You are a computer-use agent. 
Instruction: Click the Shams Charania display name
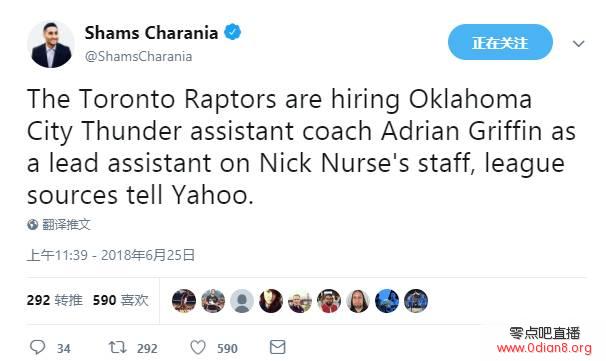tap(151, 33)
